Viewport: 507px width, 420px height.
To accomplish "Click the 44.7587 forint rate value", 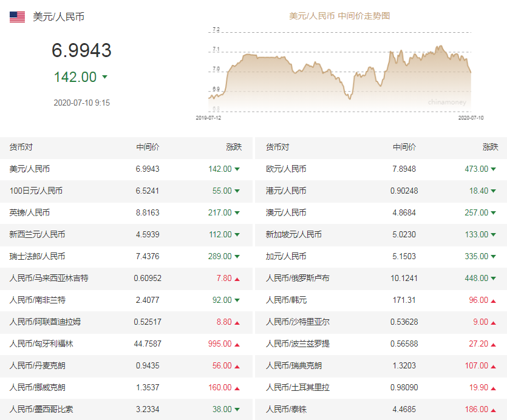I will [x=148, y=344].
